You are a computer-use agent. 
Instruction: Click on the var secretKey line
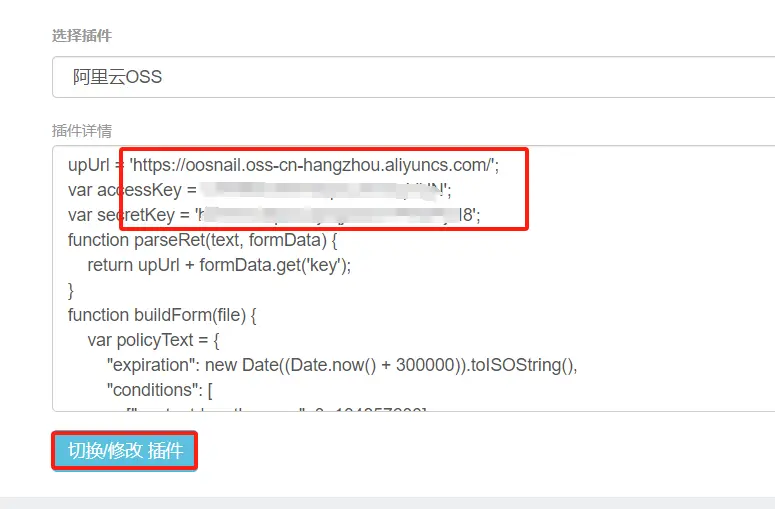(x=274, y=215)
